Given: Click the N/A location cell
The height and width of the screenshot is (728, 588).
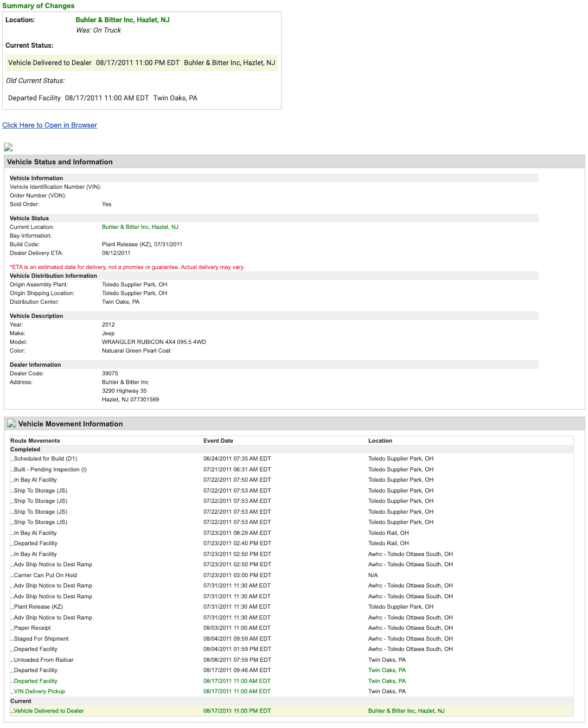Looking at the screenshot, I should (x=373, y=575).
